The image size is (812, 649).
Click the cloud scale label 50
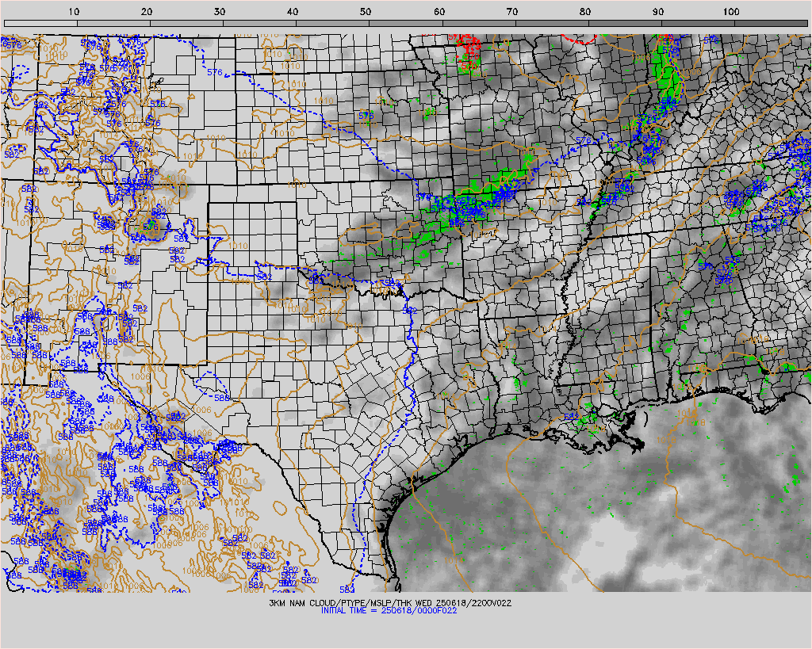pos(366,11)
